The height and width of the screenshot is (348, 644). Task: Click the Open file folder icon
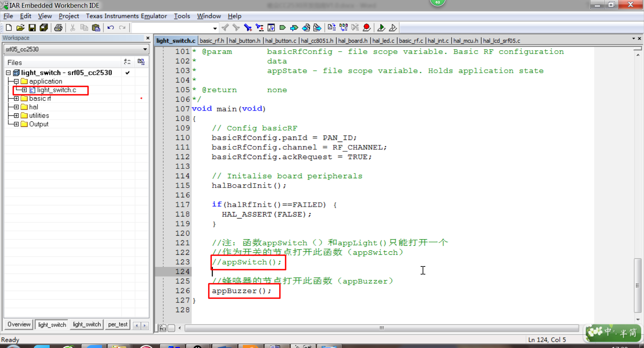pos(20,28)
